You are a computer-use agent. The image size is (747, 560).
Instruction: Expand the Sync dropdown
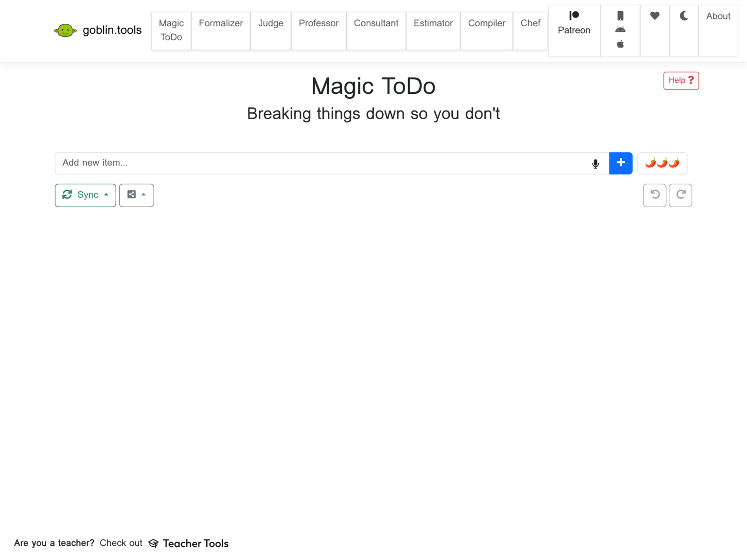point(86,195)
